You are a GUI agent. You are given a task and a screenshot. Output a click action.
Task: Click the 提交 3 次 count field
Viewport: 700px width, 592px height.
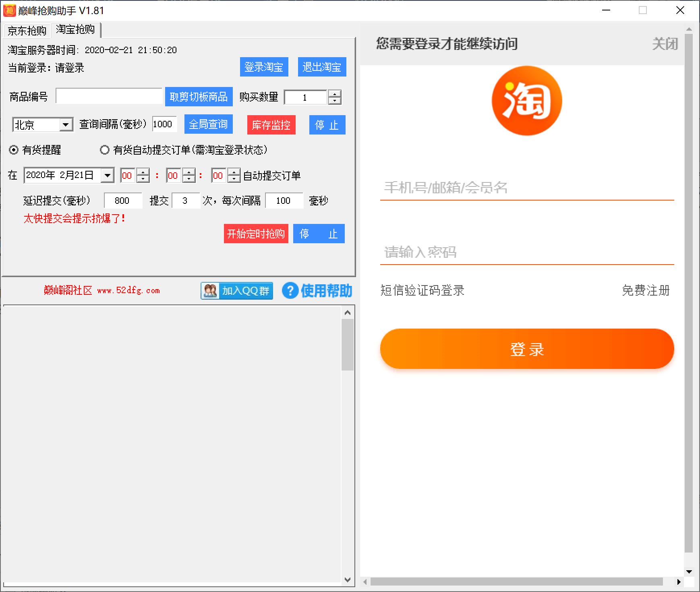186,201
